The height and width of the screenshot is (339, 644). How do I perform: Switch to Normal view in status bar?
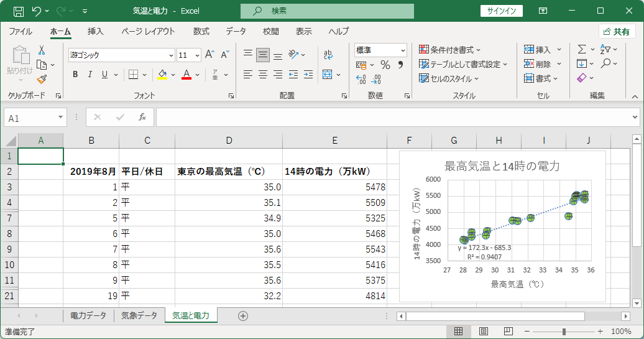pos(458,331)
